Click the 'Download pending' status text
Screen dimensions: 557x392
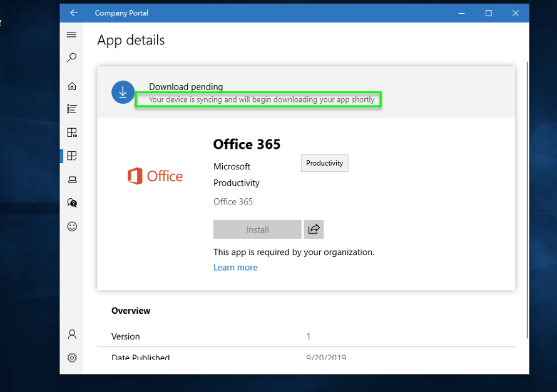coord(186,87)
